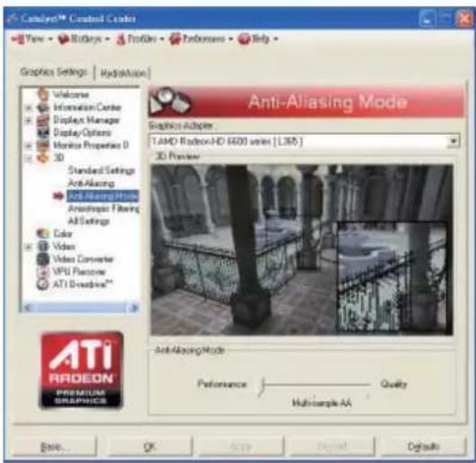Select Video Converter tree item
This screenshot has height=463, width=476.
(x=83, y=259)
